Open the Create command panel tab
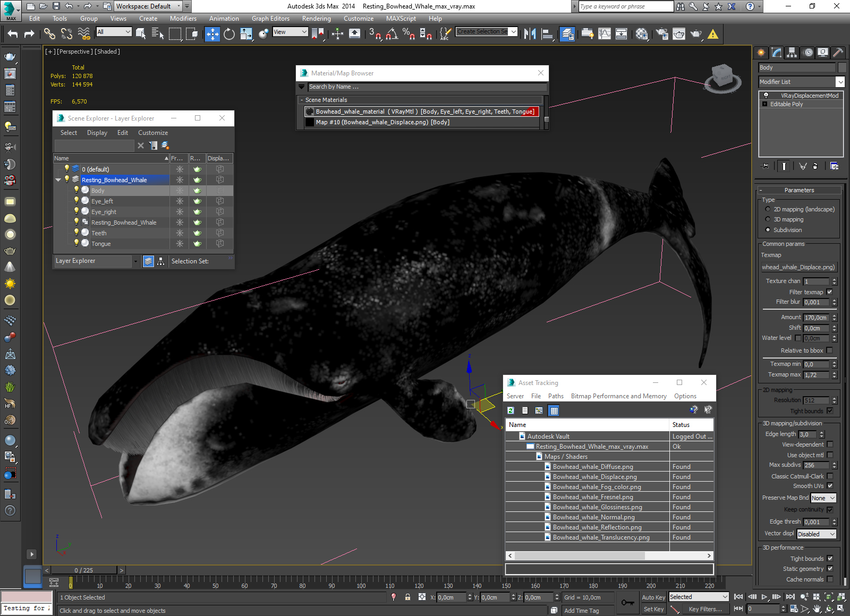Image resolution: width=850 pixels, height=616 pixels. (x=761, y=53)
